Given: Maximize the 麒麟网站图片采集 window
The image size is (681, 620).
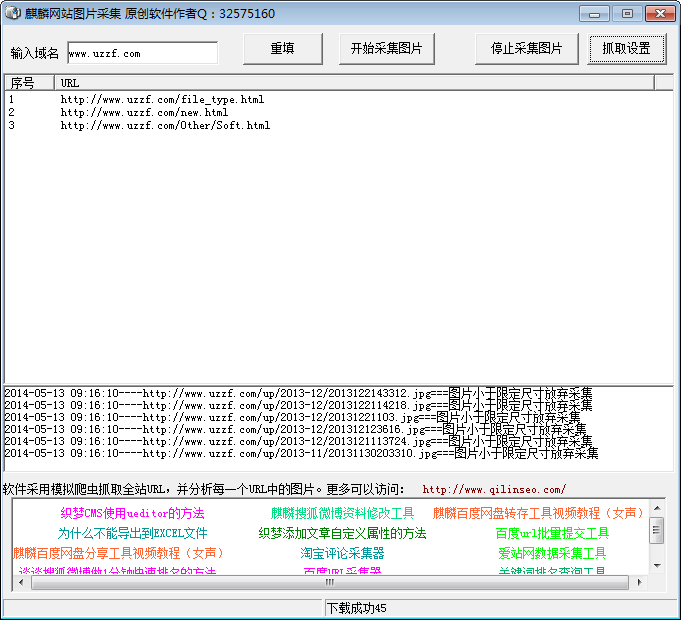Looking at the screenshot, I should coord(627,14).
